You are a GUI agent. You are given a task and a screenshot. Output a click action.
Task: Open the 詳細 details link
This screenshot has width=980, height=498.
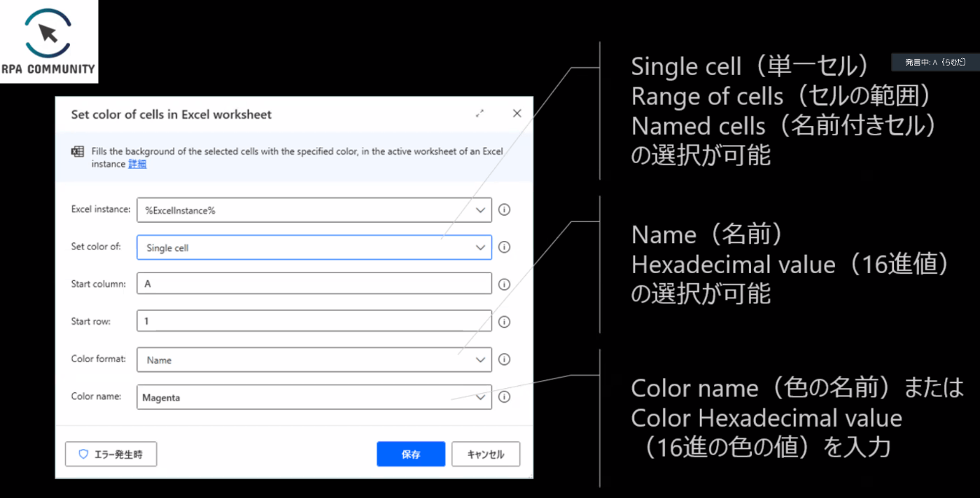pyautogui.click(x=137, y=164)
